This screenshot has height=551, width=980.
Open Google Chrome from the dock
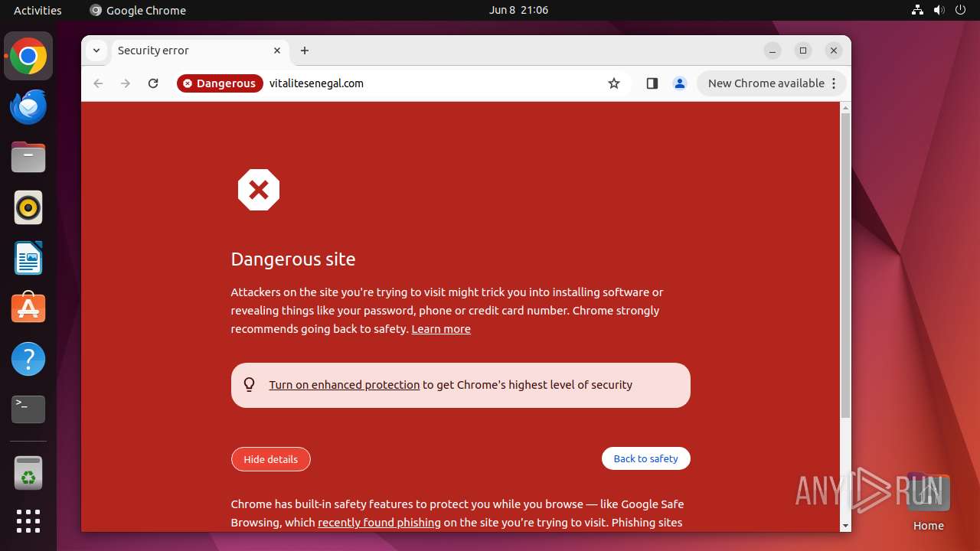(x=28, y=57)
